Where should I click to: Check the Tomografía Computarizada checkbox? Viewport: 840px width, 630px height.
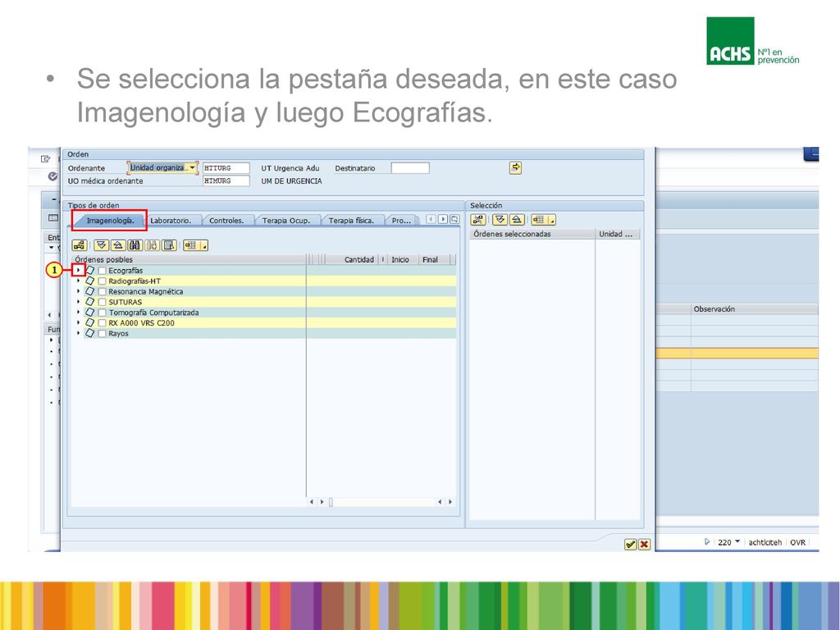pyautogui.click(x=102, y=313)
